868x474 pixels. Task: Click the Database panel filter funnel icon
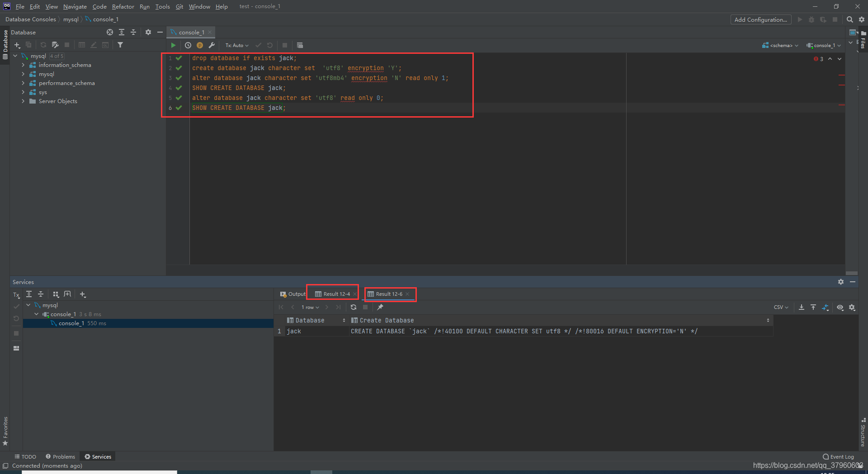coord(120,45)
